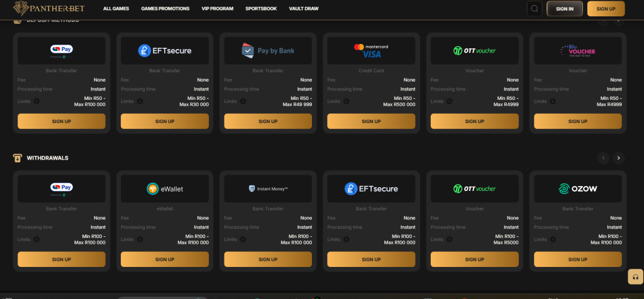This screenshot has width=644, height=299.
Task: Show limits info for Pay by Bank
Action: pos(243,101)
